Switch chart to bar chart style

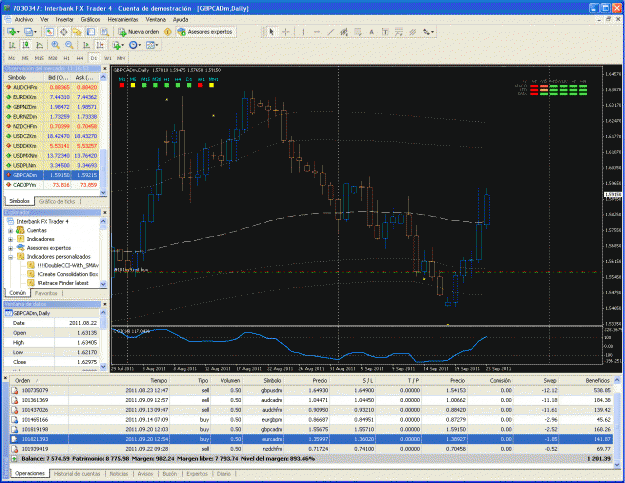[12, 45]
